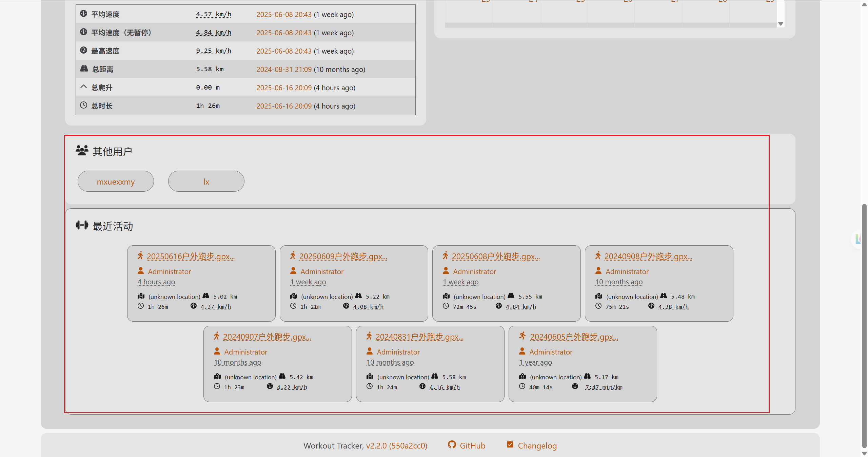Image resolution: width=868 pixels, height=457 pixels.
Task: Click Administrator on 20240907 workout card
Action: pyautogui.click(x=246, y=352)
